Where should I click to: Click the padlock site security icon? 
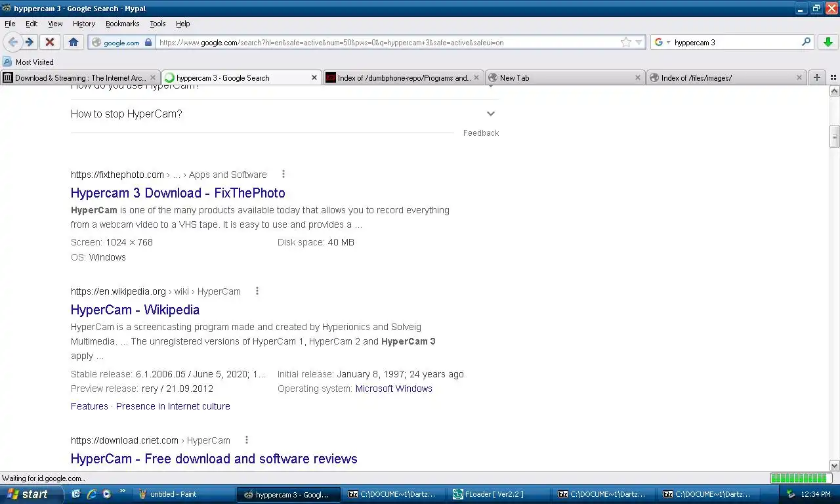[148, 42]
